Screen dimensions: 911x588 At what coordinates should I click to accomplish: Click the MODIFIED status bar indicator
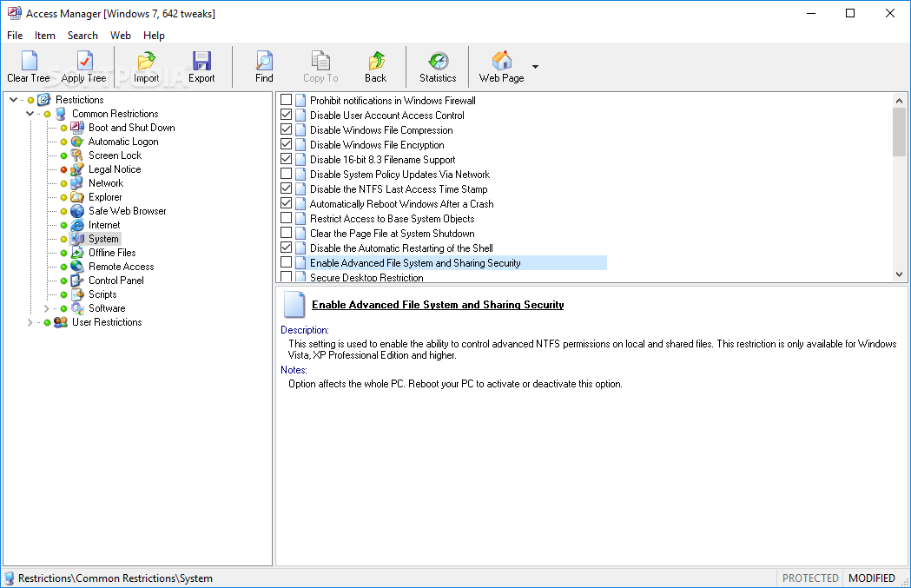click(872, 578)
